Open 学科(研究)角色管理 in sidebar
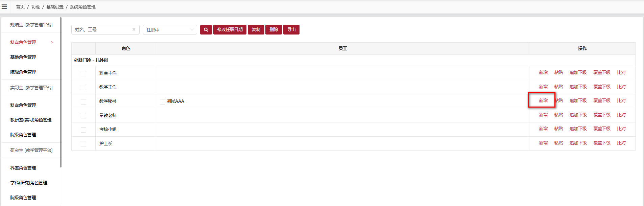The height and width of the screenshot is (206, 644). [x=29, y=183]
